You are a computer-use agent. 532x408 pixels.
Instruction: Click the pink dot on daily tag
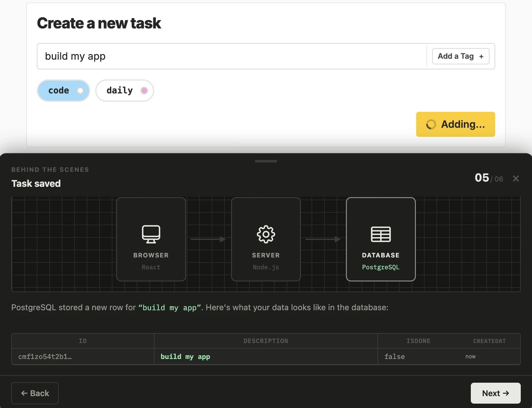[x=144, y=91]
